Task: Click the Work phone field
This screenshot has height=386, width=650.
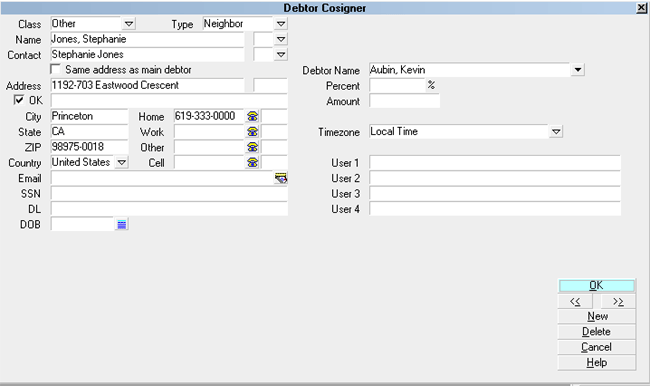Action: click(209, 132)
